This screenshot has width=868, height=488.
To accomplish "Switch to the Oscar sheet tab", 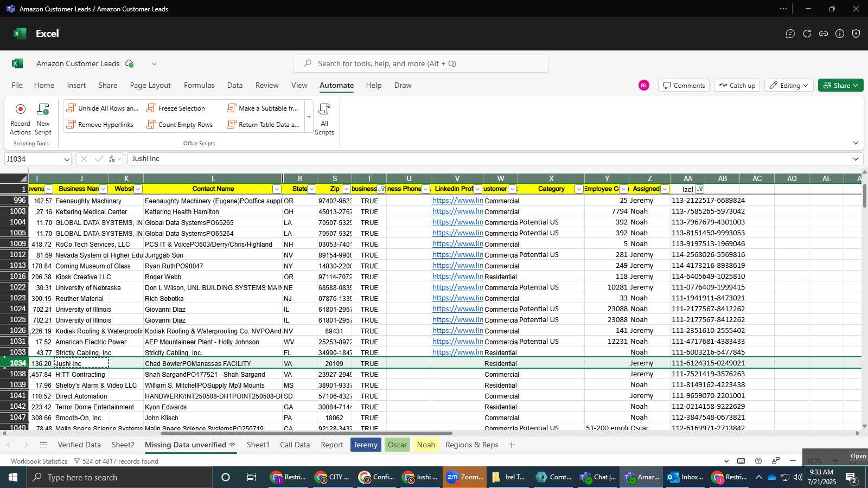I will [397, 445].
